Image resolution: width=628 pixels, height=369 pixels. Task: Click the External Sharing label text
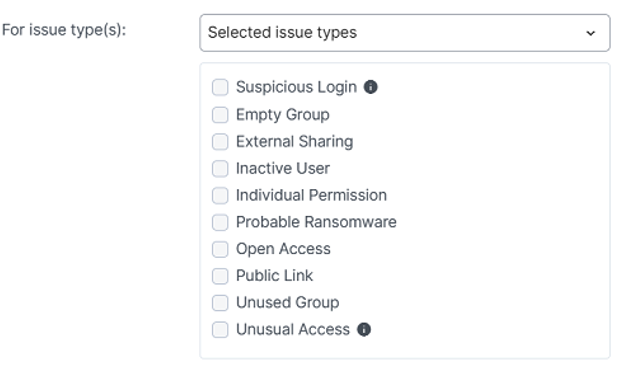point(294,142)
